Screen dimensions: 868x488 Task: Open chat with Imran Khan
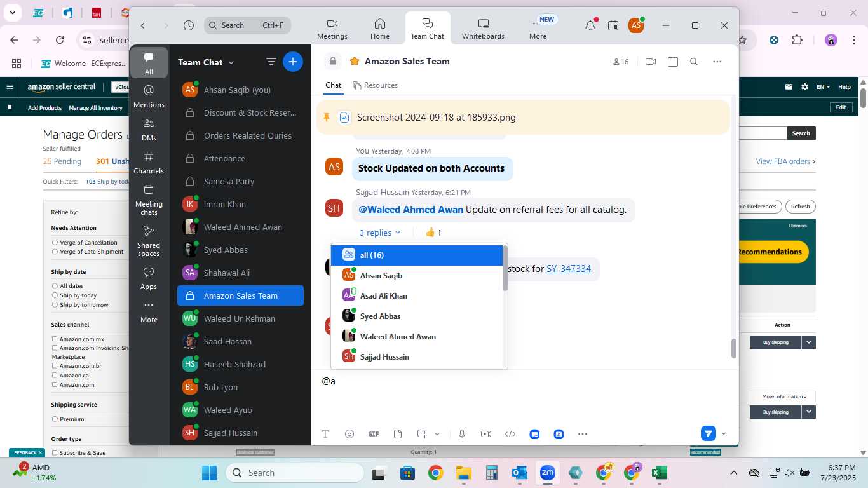click(x=240, y=205)
